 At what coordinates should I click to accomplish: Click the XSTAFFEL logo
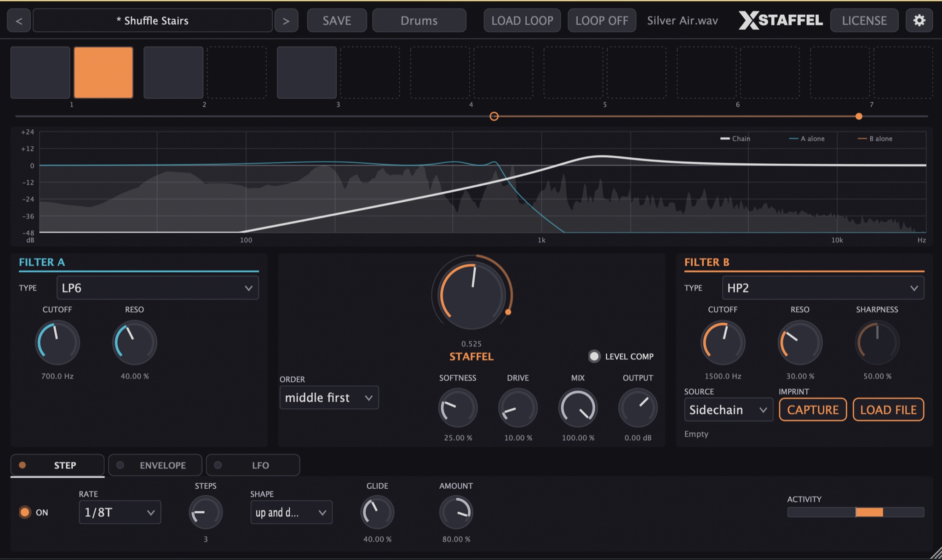[781, 20]
